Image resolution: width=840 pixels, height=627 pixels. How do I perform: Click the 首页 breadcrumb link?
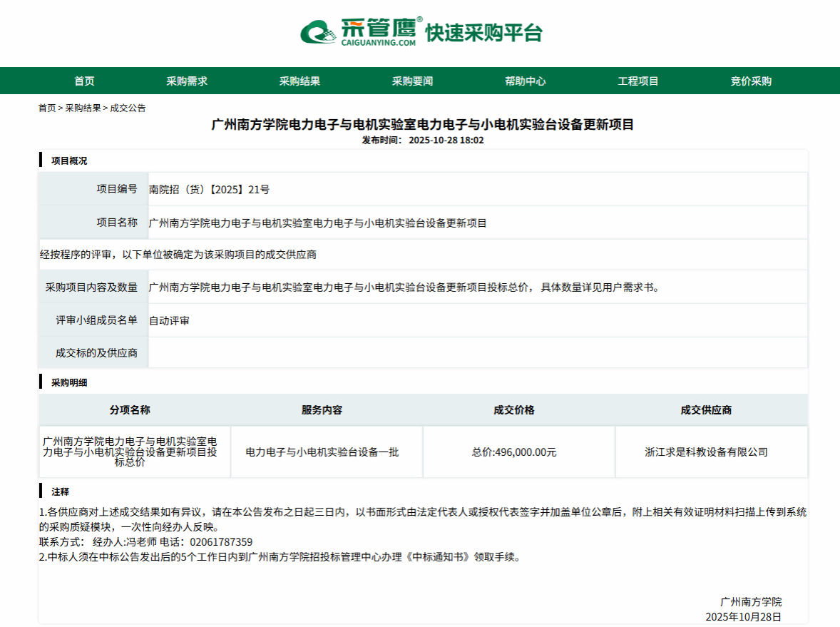[47, 108]
